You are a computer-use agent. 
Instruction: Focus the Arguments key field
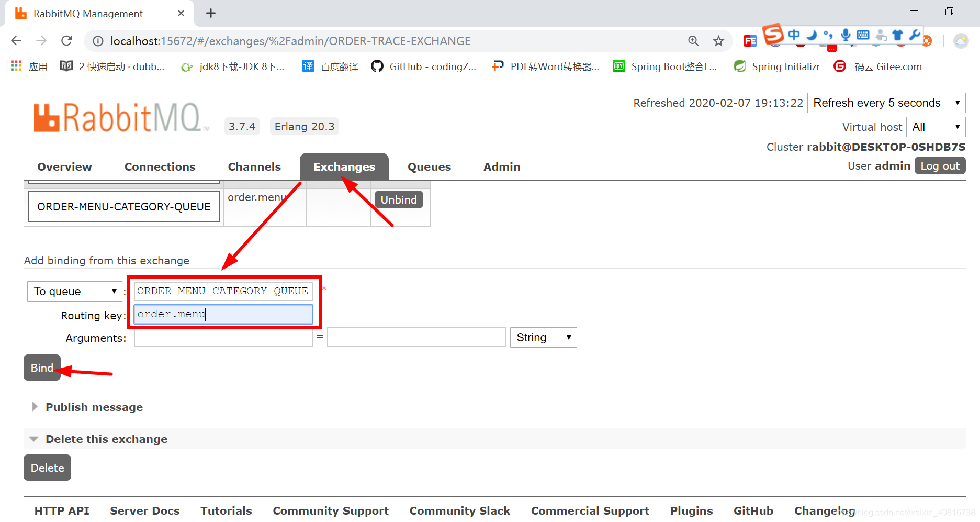[x=223, y=337]
